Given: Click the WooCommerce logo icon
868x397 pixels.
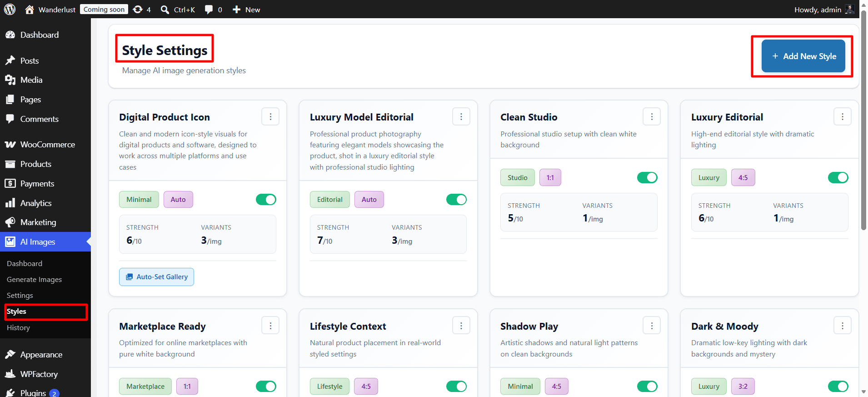Looking at the screenshot, I should click(x=10, y=145).
